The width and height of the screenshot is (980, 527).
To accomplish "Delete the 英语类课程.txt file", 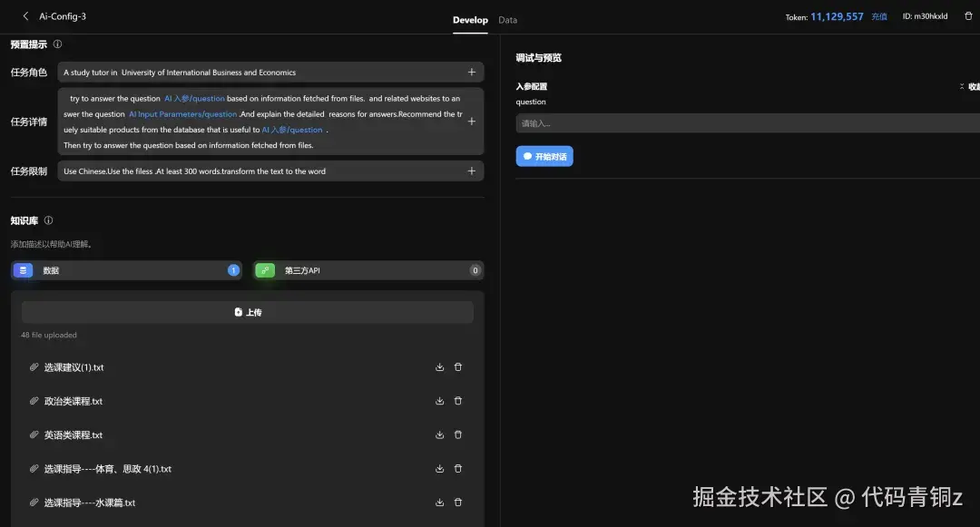I will (458, 434).
